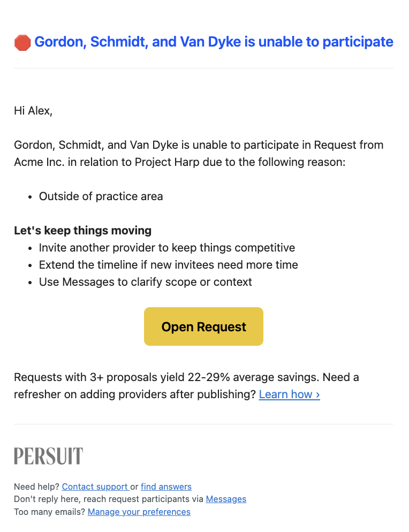Click the 'find answers' link
This screenshot has height=532, width=409.
(166, 487)
